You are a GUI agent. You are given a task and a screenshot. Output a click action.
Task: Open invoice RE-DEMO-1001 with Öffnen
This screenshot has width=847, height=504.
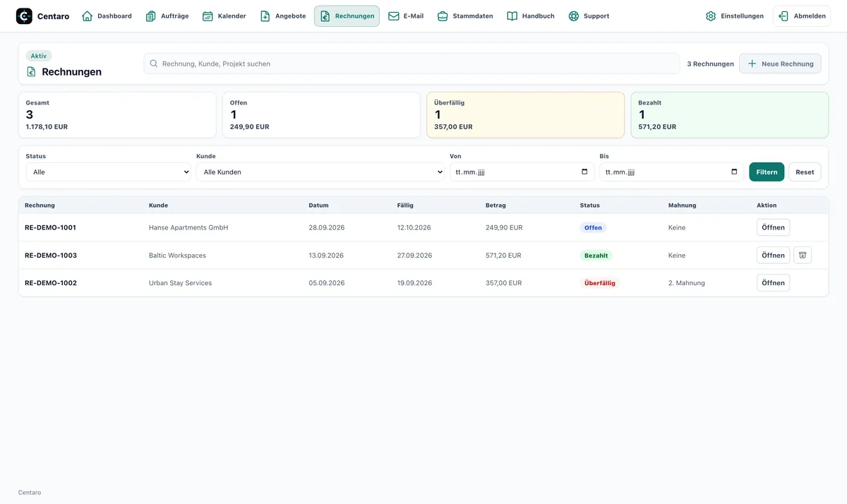[773, 228]
